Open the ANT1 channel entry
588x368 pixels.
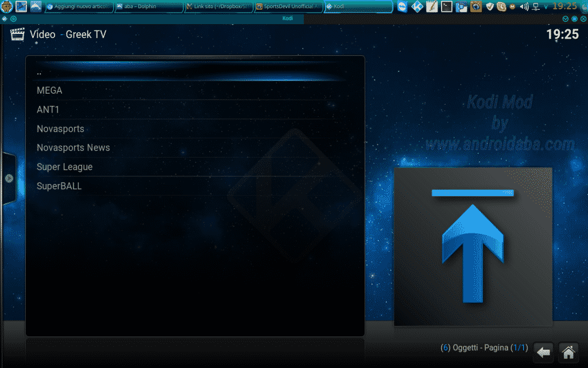tap(195, 110)
